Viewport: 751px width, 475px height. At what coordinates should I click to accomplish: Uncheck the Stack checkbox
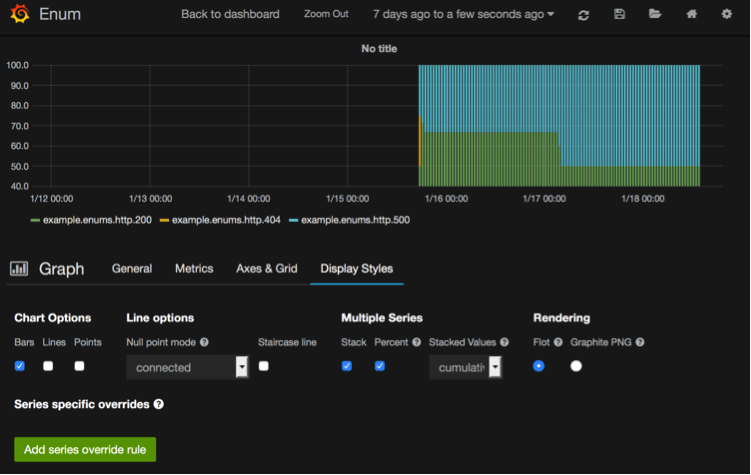(x=347, y=366)
